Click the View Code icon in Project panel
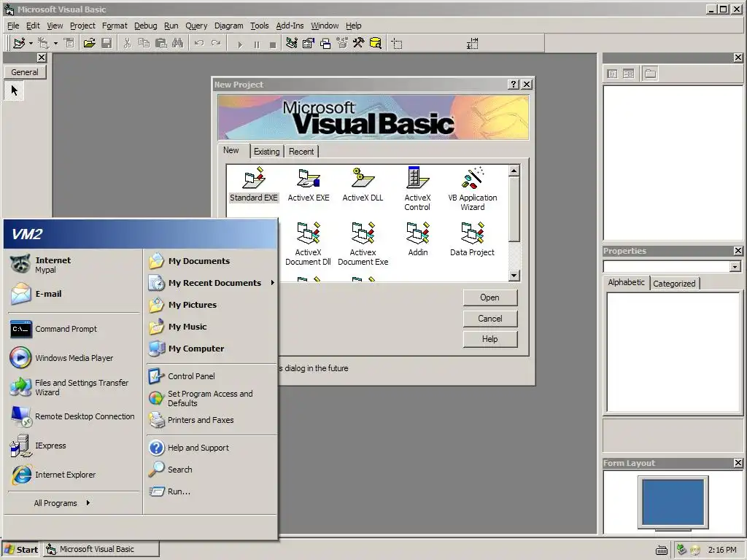The width and height of the screenshot is (747, 560). tap(613, 74)
